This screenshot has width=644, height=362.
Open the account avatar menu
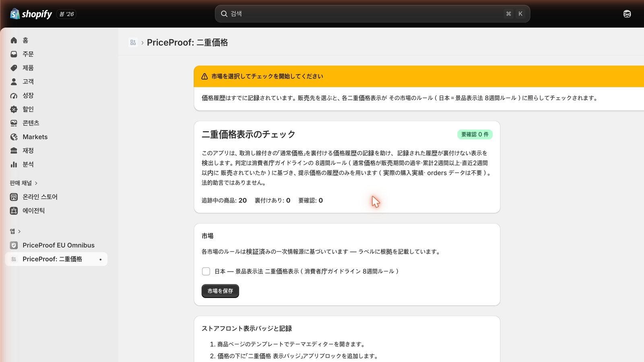[627, 14]
